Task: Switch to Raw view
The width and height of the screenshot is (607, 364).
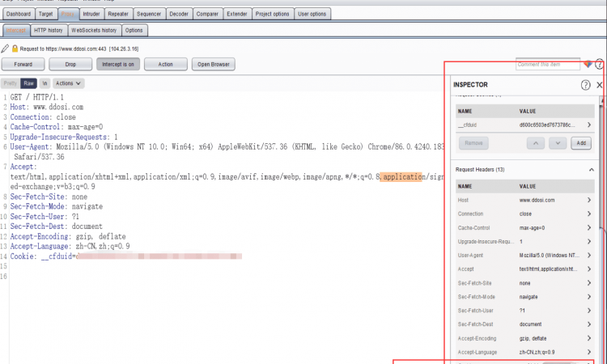Action: [x=28, y=83]
